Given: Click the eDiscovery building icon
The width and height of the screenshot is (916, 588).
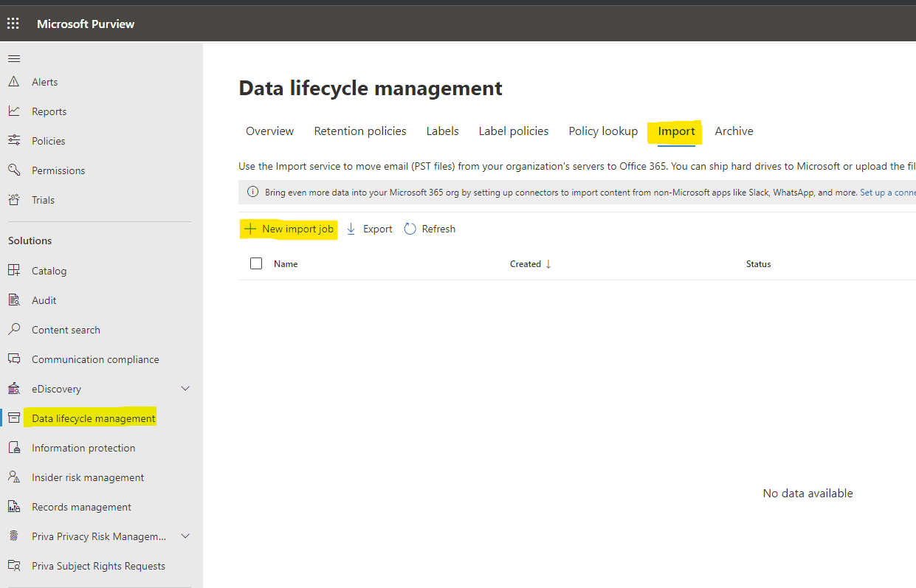Looking at the screenshot, I should point(14,389).
